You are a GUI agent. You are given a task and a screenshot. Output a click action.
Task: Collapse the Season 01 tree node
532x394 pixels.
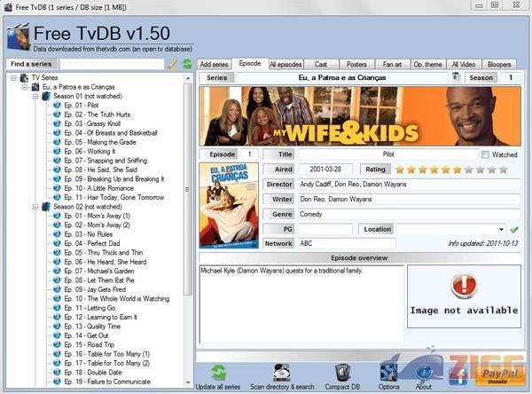(35, 96)
